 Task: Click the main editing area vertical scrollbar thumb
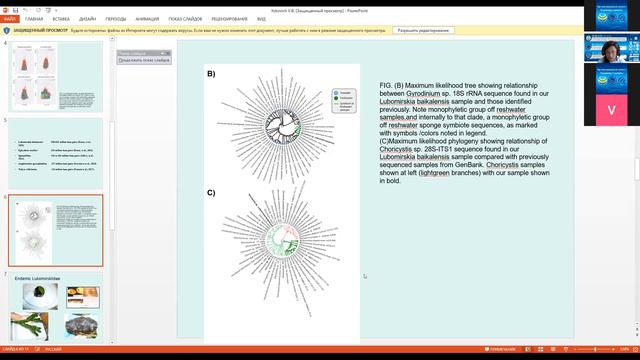pos(637,169)
